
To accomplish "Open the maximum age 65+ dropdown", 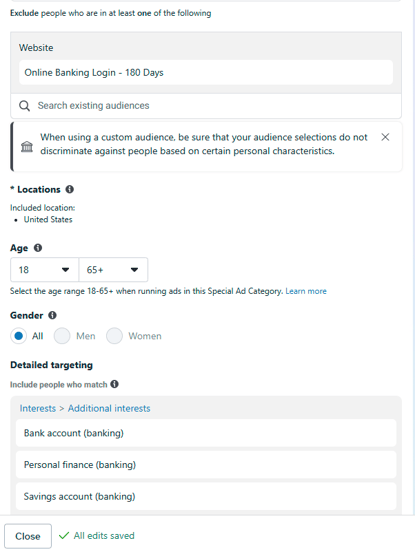I will pyautogui.click(x=113, y=270).
